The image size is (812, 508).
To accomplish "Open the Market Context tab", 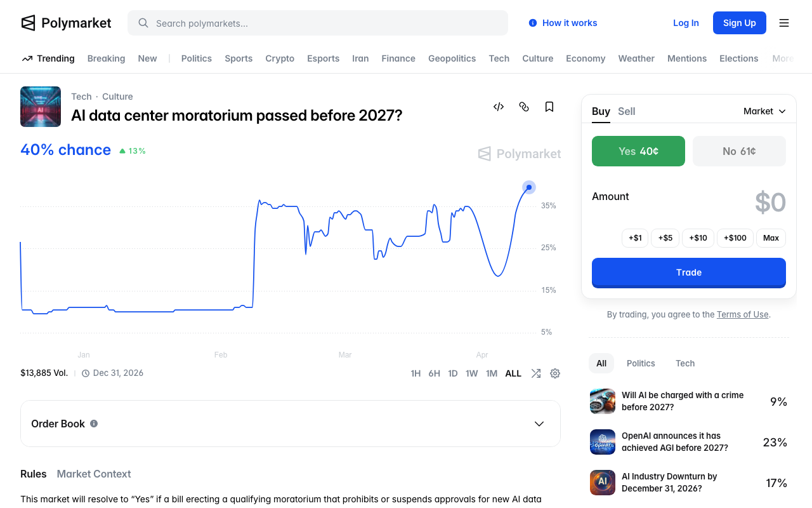I will click(94, 474).
